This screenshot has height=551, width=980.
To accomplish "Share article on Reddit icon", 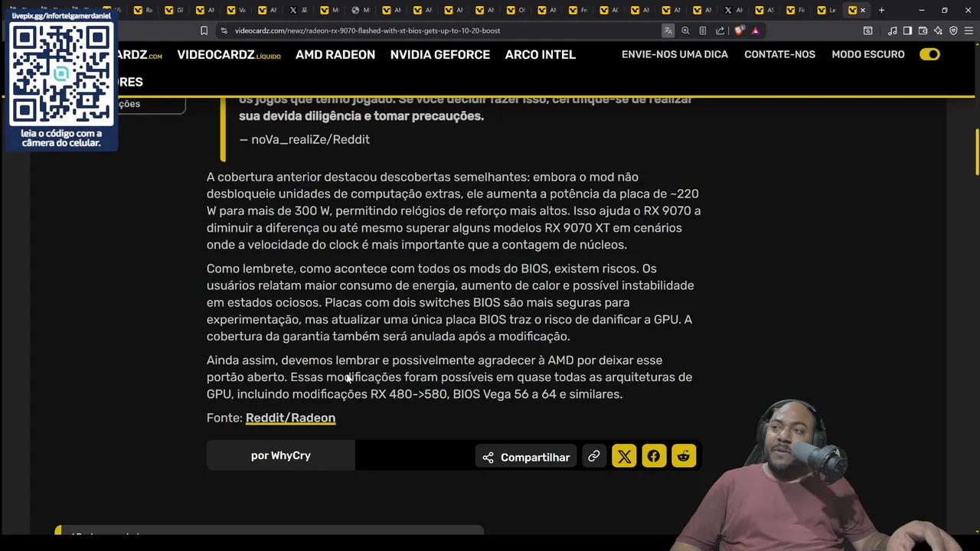I will pos(684,457).
